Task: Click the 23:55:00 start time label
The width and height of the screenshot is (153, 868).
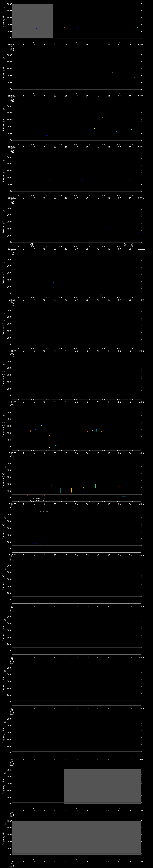Action: coord(12,44)
